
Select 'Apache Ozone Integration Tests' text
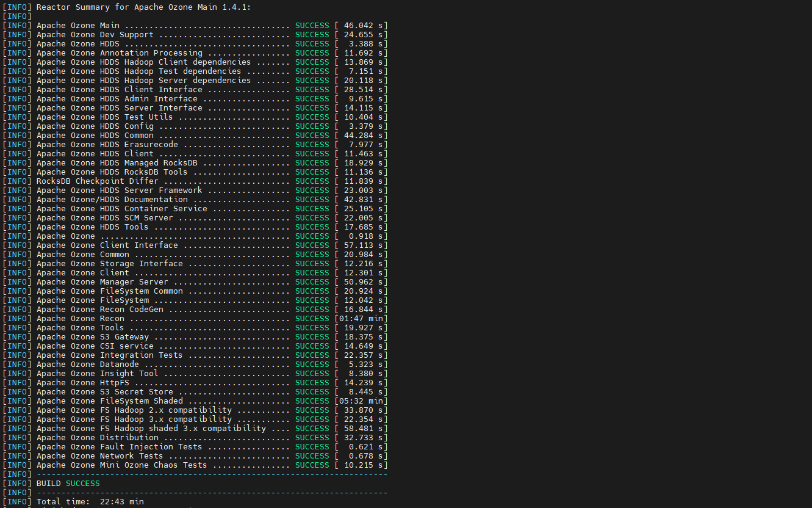click(110, 355)
